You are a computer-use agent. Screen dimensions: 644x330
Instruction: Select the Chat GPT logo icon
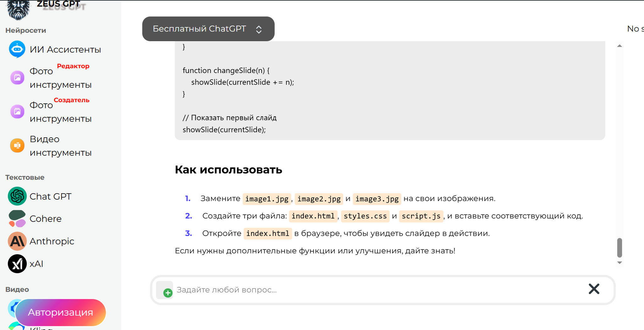(x=17, y=196)
